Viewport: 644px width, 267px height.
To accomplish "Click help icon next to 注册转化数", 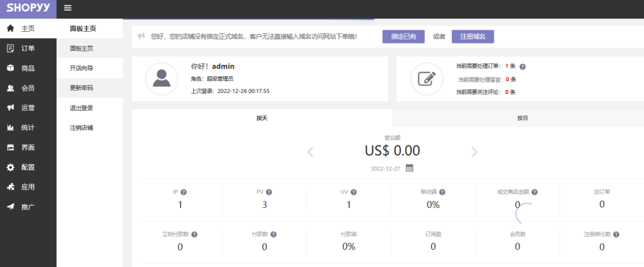I will [616, 234].
